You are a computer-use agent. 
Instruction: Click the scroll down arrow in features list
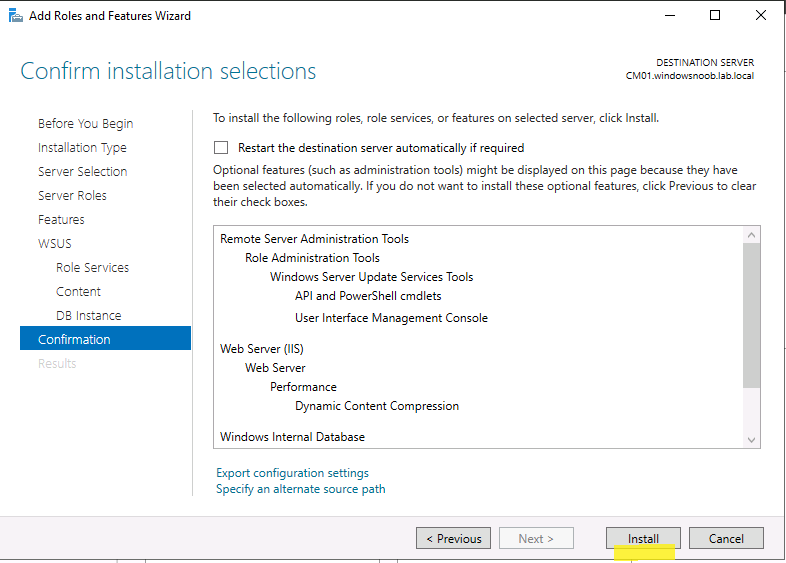click(751, 440)
